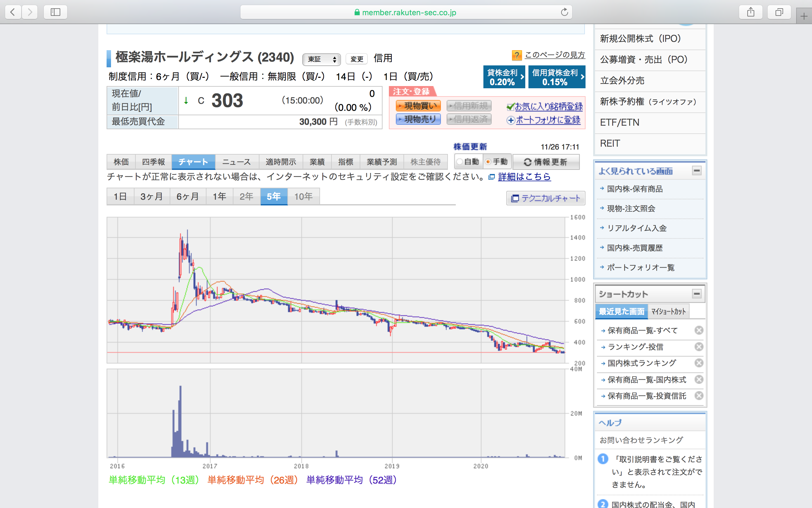The image size is (812, 508).
Task: Open 信用貸株金利 0.15% details
Action: coord(557,77)
